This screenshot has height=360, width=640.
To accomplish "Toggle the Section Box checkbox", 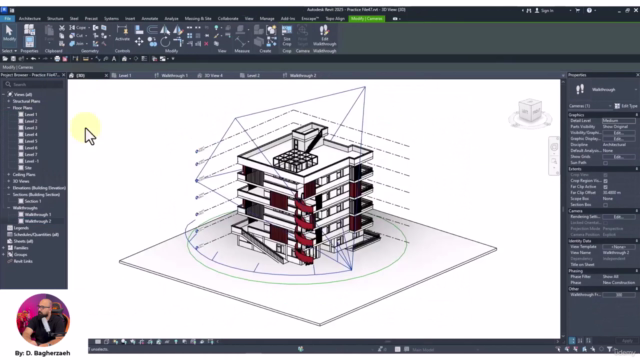I will [x=605, y=204].
